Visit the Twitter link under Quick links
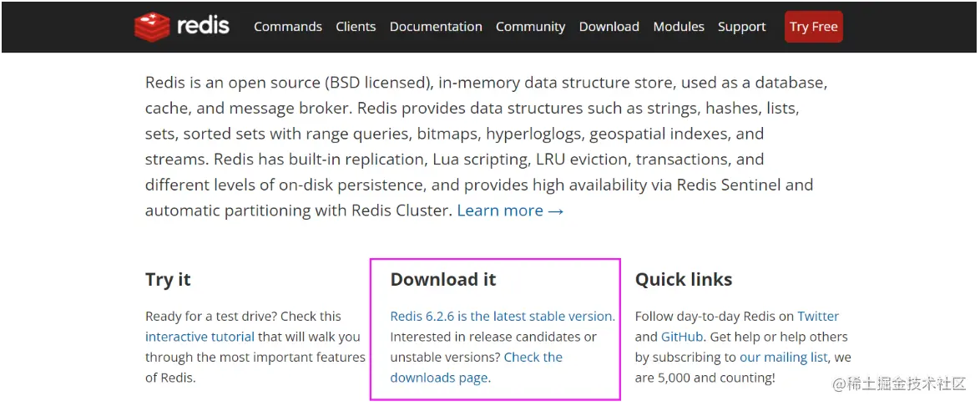This screenshot has height=406, width=980. [818, 317]
